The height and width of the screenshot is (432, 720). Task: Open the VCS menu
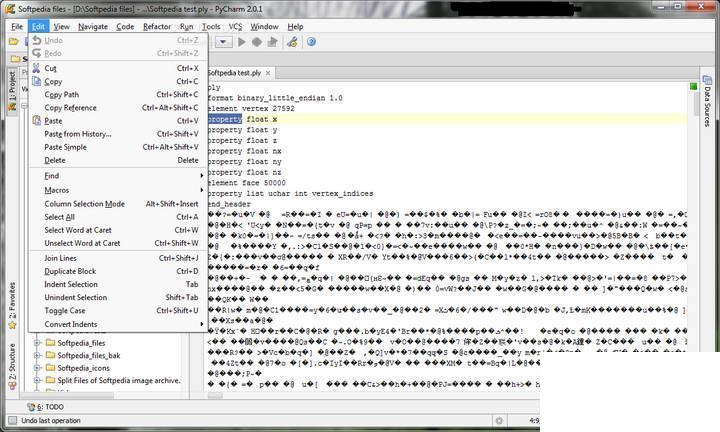point(235,27)
